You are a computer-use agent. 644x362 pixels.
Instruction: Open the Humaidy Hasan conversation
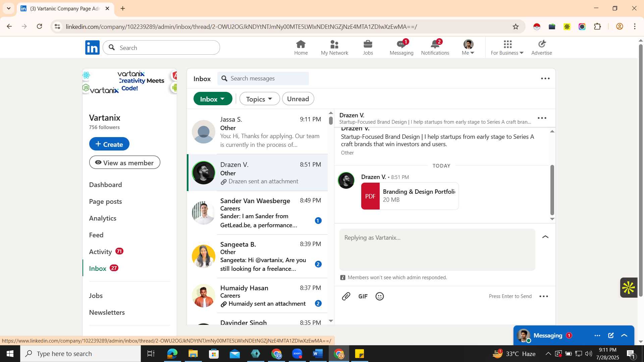point(257,296)
